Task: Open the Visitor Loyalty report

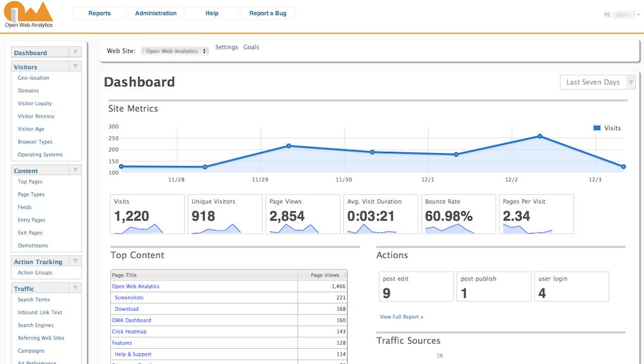Action: tap(35, 103)
